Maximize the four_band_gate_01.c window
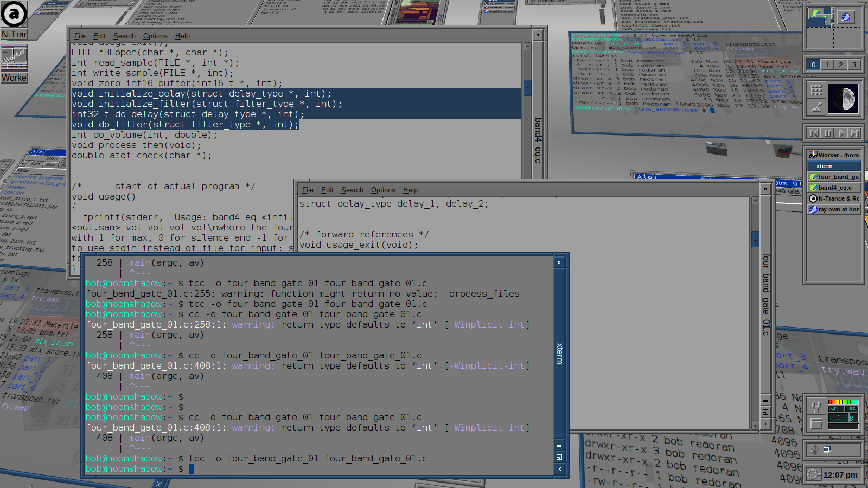Viewport: 868px width, 488px height. pos(765,413)
